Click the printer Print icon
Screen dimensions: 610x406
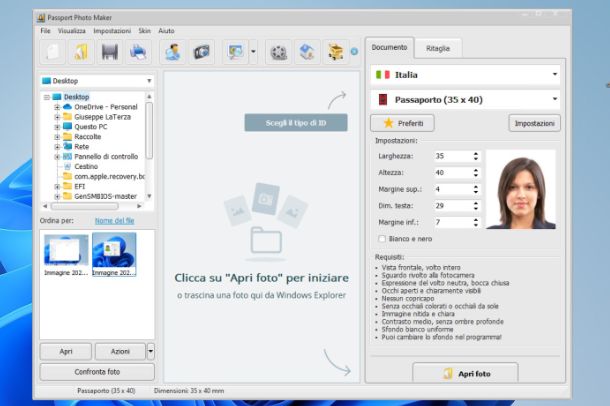pos(138,52)
